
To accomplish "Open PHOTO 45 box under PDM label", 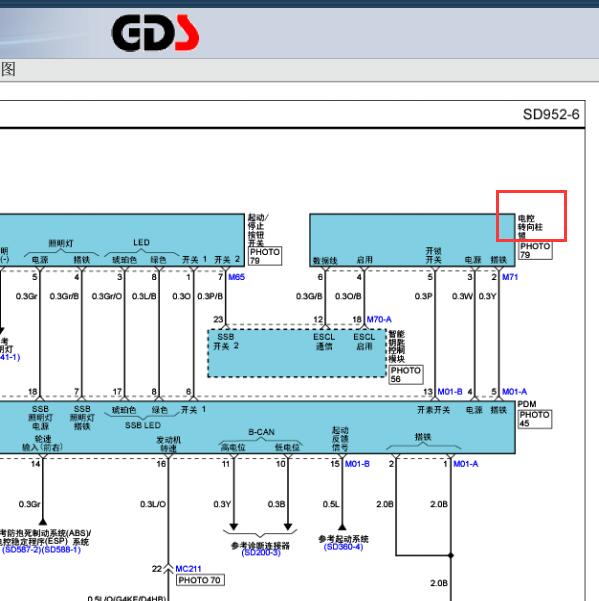I will pyautogui.click(x=535, y=419).
